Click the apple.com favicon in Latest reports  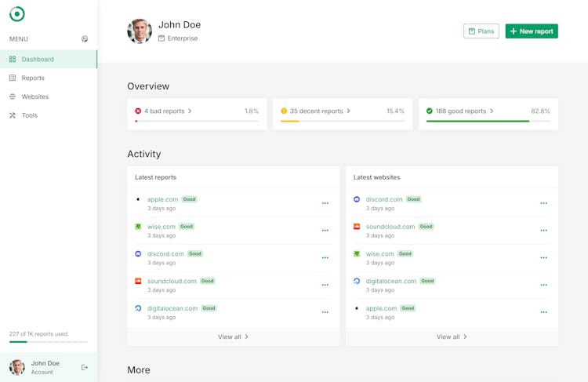pyautogui.click(x=138, y=199)
